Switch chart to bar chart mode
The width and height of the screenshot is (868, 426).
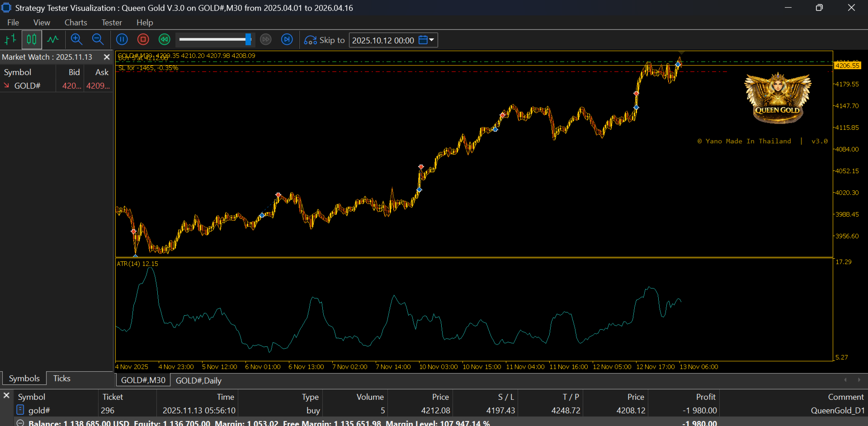tap(10, 40)
